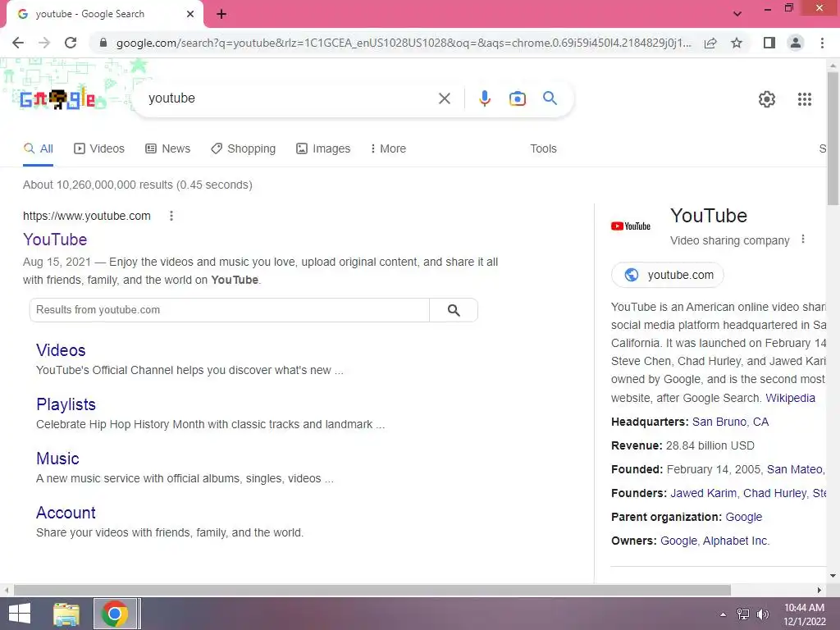Show hidden tray icons arrow
Image resolution: width=840 pixels, height=630 pixels.
coord(723,614)
